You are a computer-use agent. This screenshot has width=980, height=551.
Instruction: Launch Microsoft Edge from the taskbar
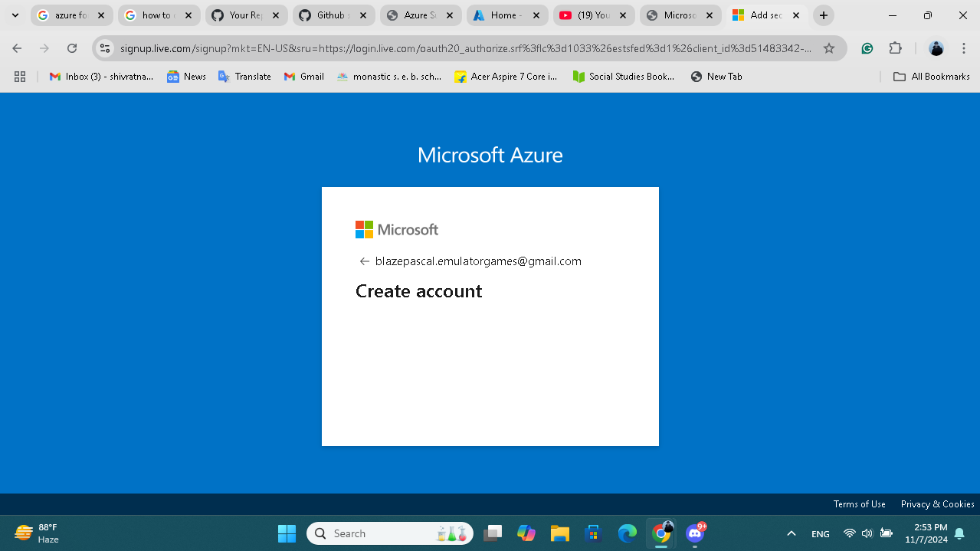(x=627, y=533)
